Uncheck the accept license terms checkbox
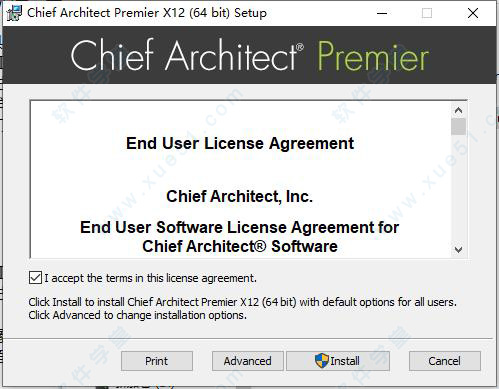This screenshot has height=389, width=499. click(x=35, y=278)
